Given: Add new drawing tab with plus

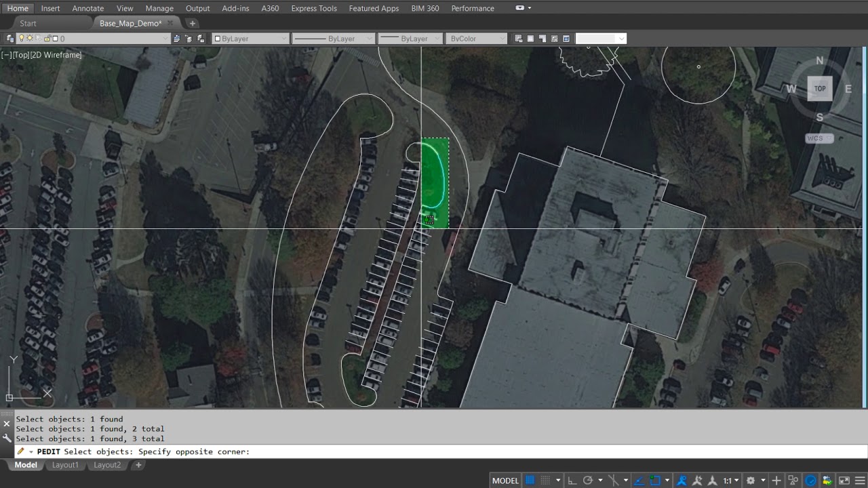Looking at the screenshot, I should coord(192,23).
